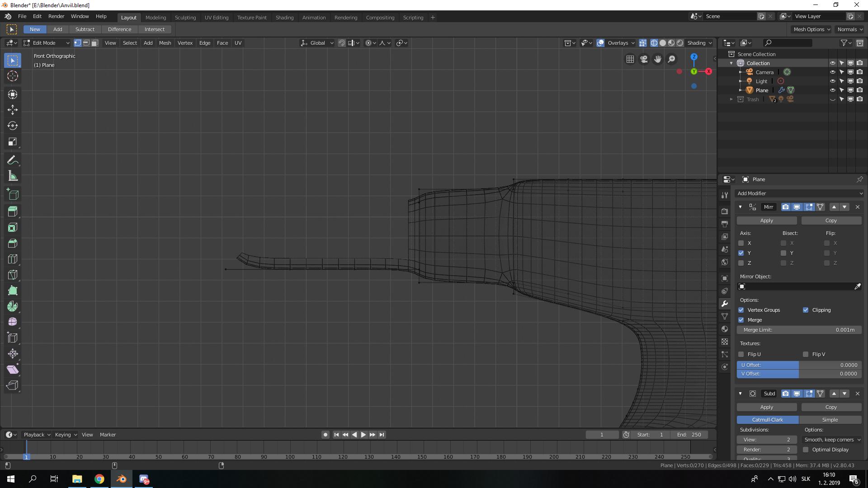Select the Rotate tool
Viewport: 868px width, 488px height.
click(12, 126)
